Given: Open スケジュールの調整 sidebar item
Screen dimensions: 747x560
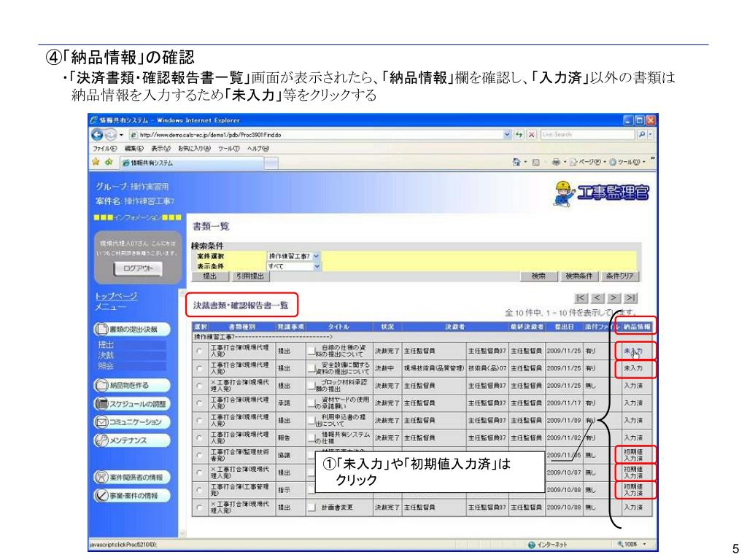Looking at the screenshot, I should tap(132, 404).
